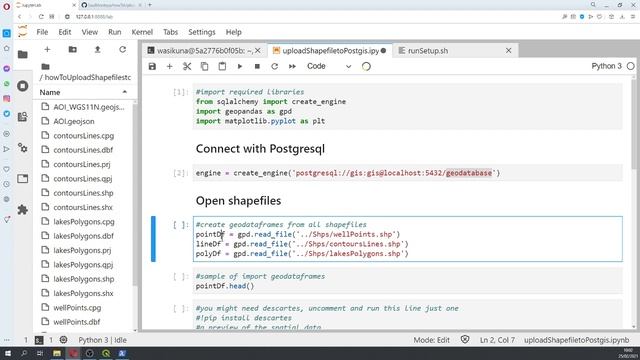Restart the kernel icon
The width and height of the screenshot is (640, 360).
(x=275, y=66)
